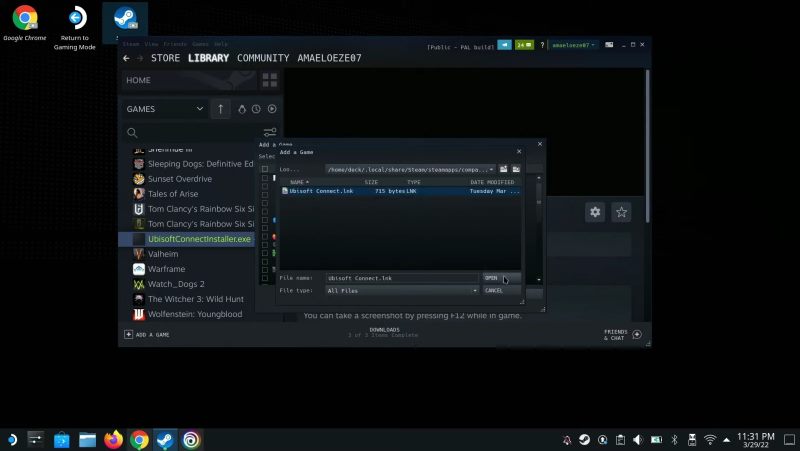Show hidden tray icons arrow
800x451 pixels.
(x=727, y=440)
